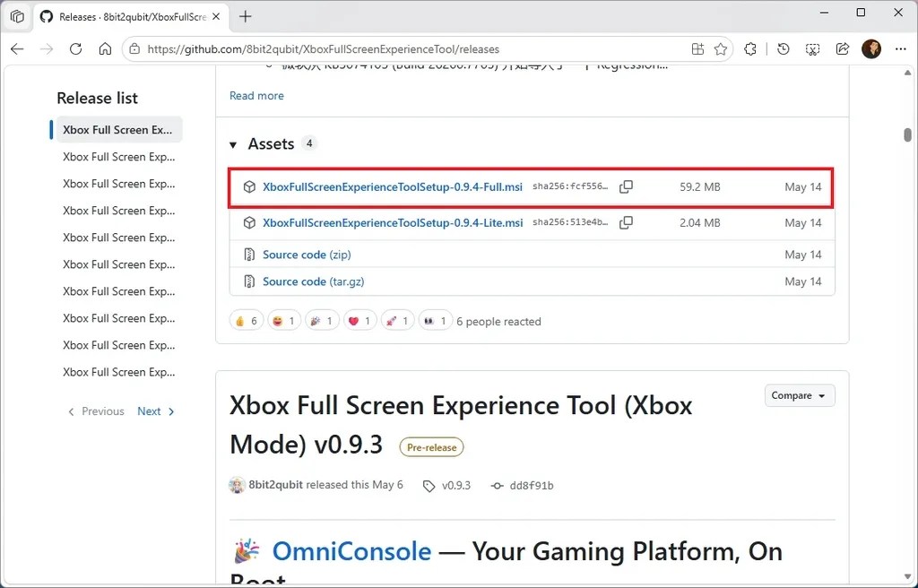Viewport: 918px width, 588px height.
Task: Open the Extensions puzzle icon
Action: (x=750, y=49)
